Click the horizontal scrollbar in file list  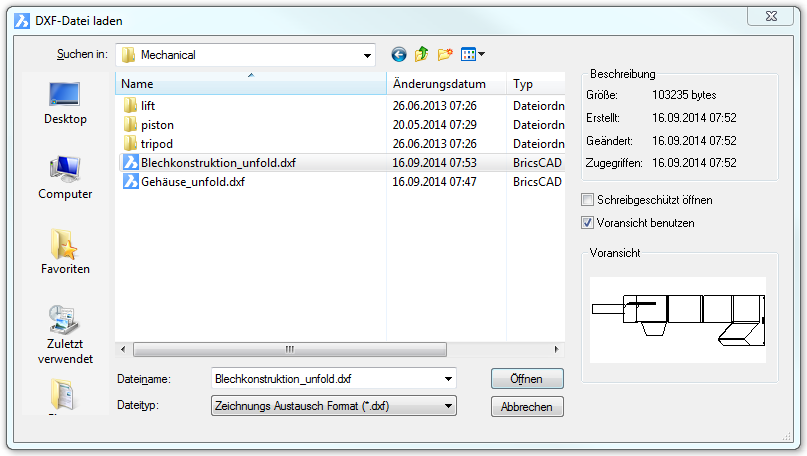(x=289, y=349)
